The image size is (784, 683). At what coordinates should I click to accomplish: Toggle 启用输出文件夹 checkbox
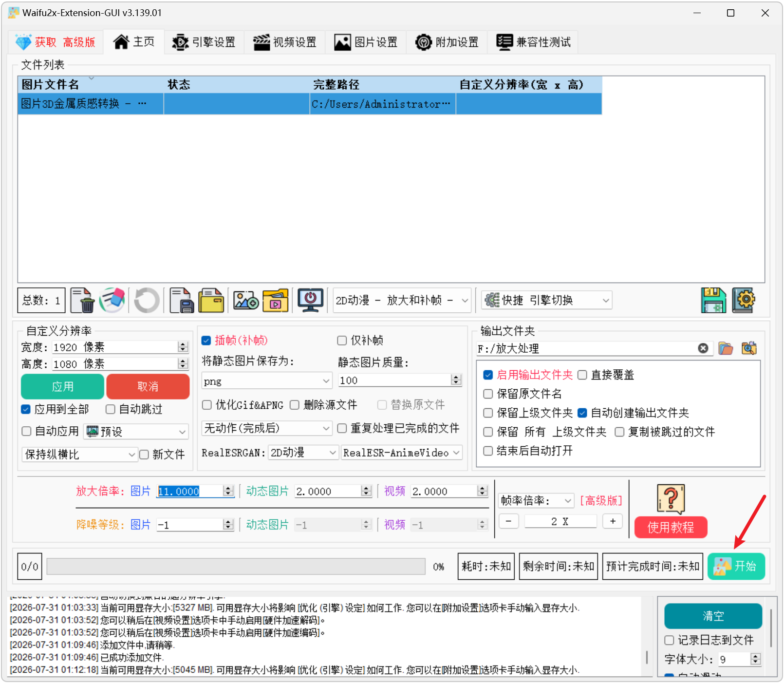tap(488, 375)
